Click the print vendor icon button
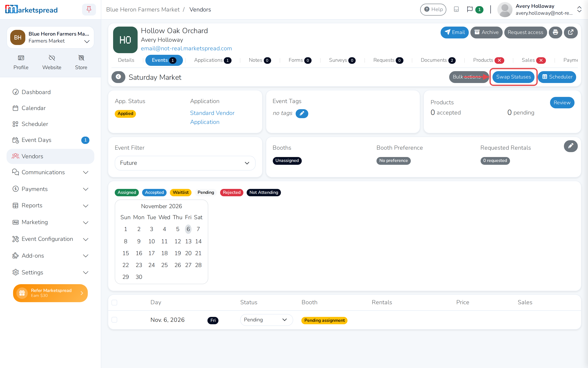This screenshot has height=368, width=588. 556,32
